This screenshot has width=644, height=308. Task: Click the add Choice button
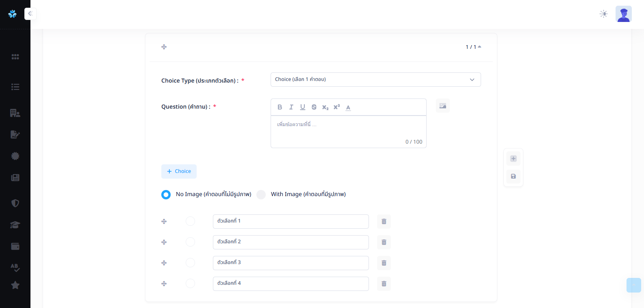point(179,171)
